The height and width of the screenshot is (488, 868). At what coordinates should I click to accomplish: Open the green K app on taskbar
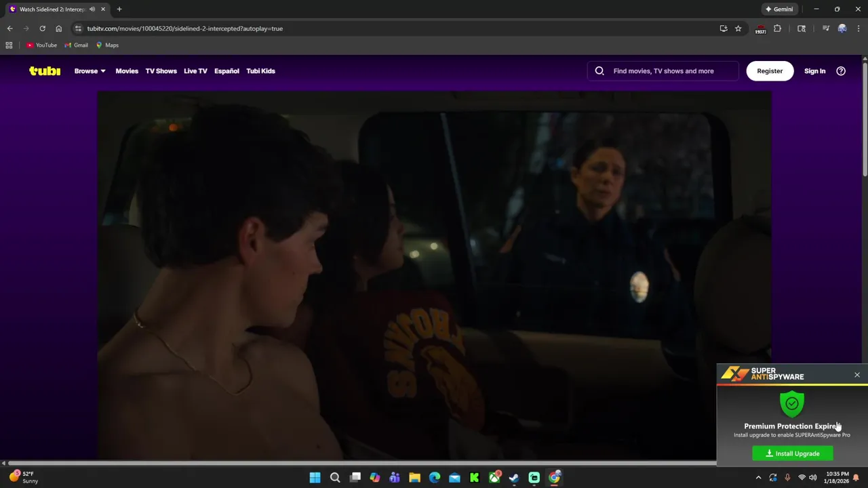pos(475,478)
